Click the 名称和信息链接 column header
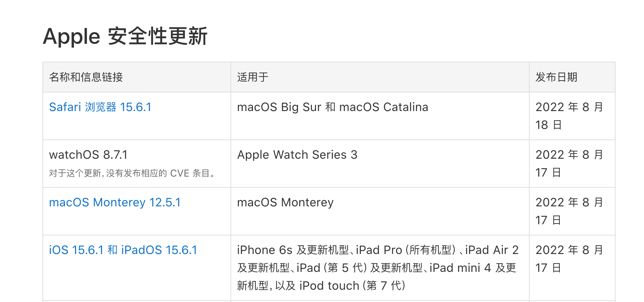 tap(86, 77)
